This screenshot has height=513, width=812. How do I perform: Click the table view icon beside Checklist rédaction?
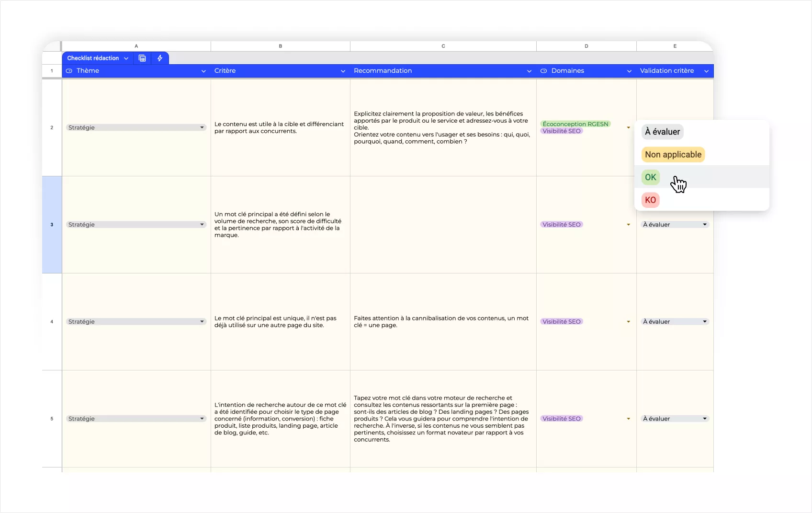[142, 58]
